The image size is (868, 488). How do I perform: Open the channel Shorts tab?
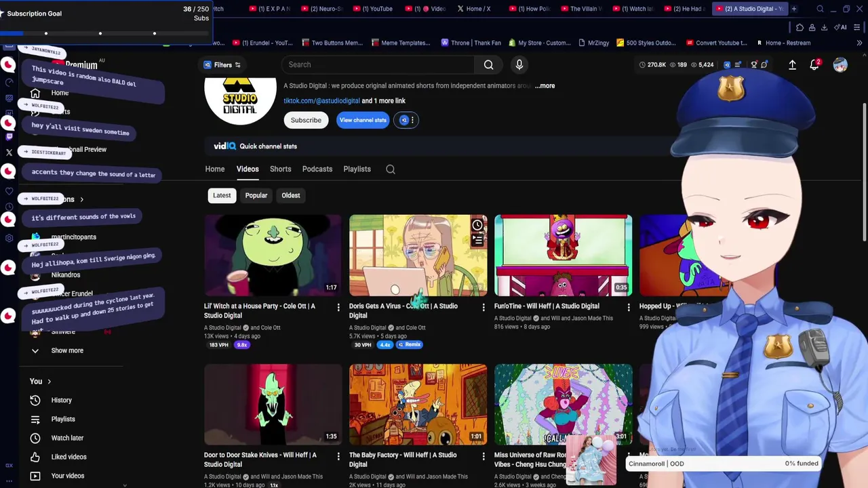281,169
